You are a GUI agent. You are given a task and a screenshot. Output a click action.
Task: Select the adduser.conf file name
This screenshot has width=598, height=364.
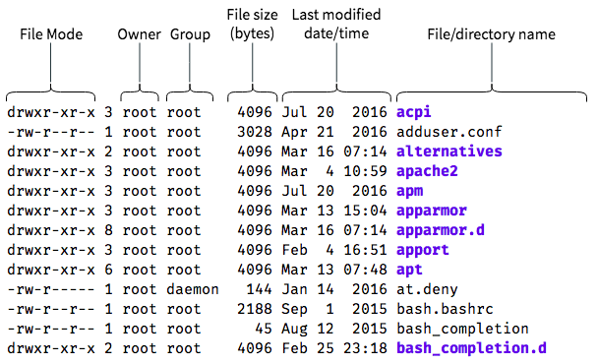pos(449,132)
